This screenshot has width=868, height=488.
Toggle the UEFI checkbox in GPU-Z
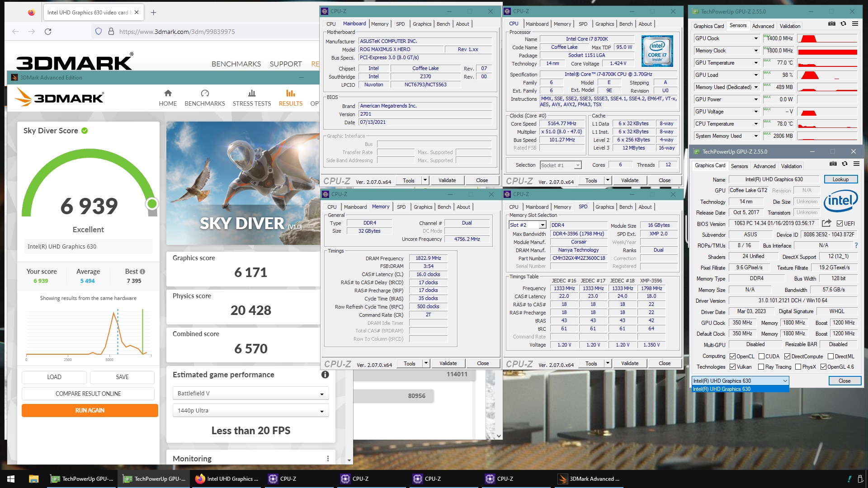[840, 224]
